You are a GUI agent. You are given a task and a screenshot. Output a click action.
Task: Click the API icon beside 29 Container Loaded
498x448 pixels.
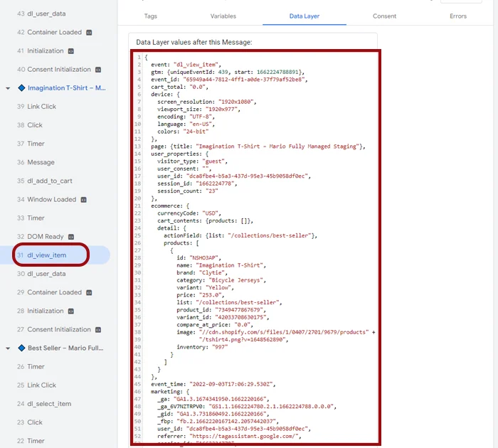tap(89, 292)
